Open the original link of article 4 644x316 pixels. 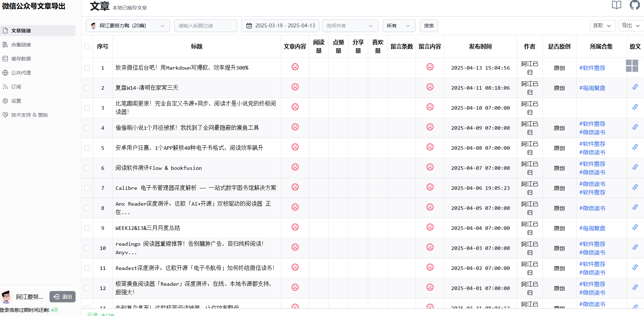point(635,127)
